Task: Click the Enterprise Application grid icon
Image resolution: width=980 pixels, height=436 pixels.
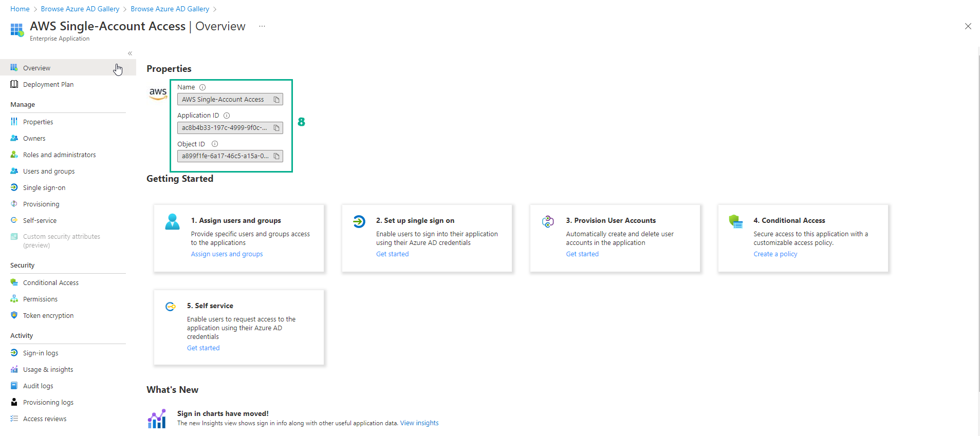Action: [17, 30]
